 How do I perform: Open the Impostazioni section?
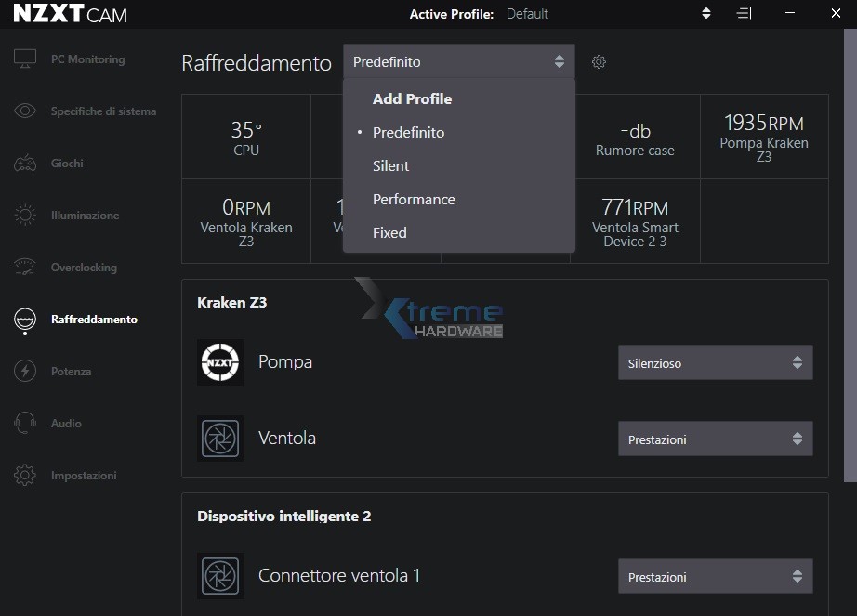pyautogui.click(x=84, y=476)
